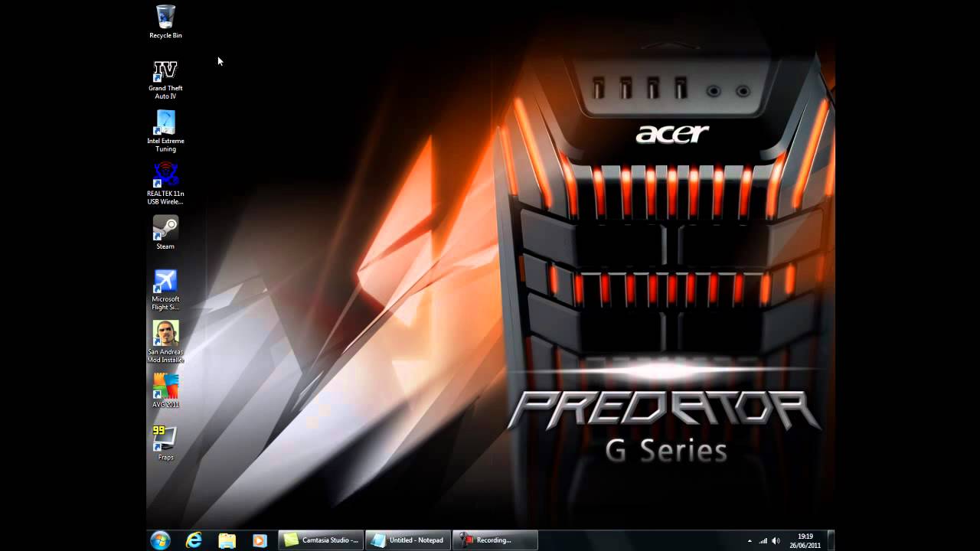980x551 pixels.
Task: Open Windows Explorer folder taskbar icon
Action: [227, 540]
